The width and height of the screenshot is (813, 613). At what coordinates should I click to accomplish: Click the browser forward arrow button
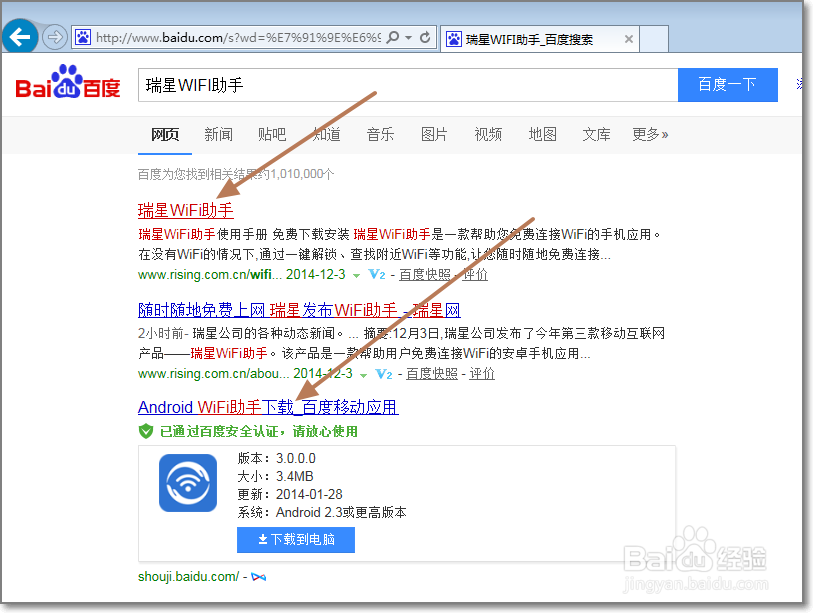[x=54, y=37]
